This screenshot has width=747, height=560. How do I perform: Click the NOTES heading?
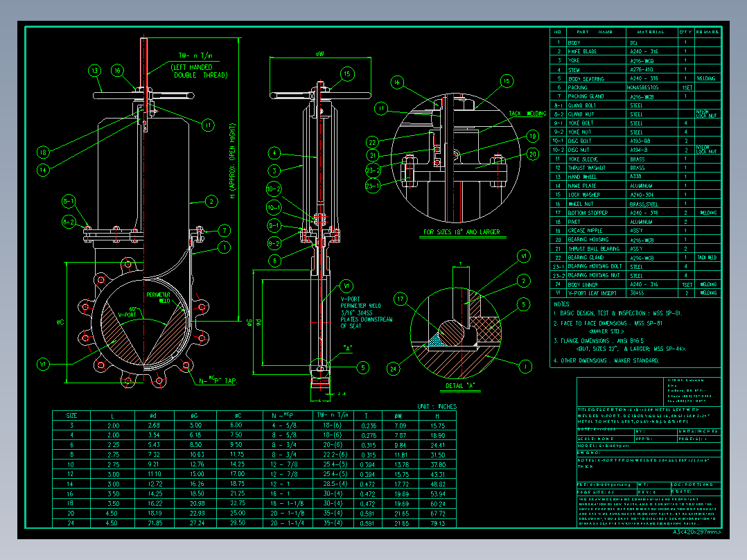click(562, 304)
